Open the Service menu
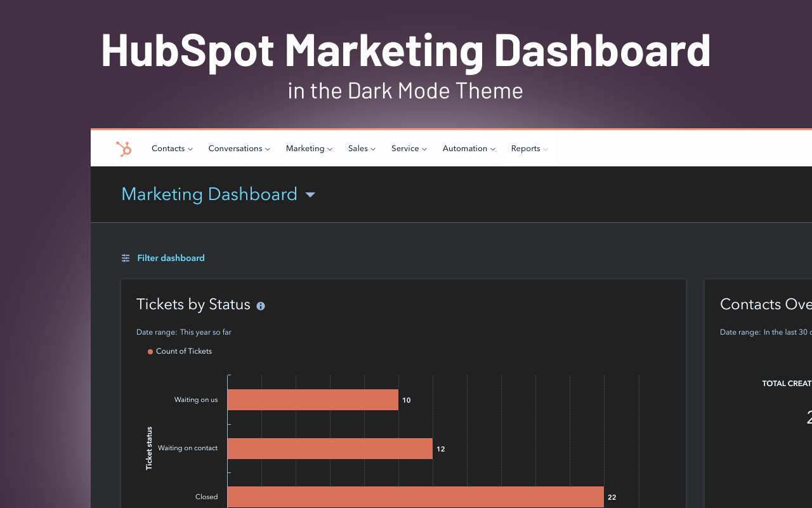The height and width of the screenshot is (508, 812). (x=409, y=149)
